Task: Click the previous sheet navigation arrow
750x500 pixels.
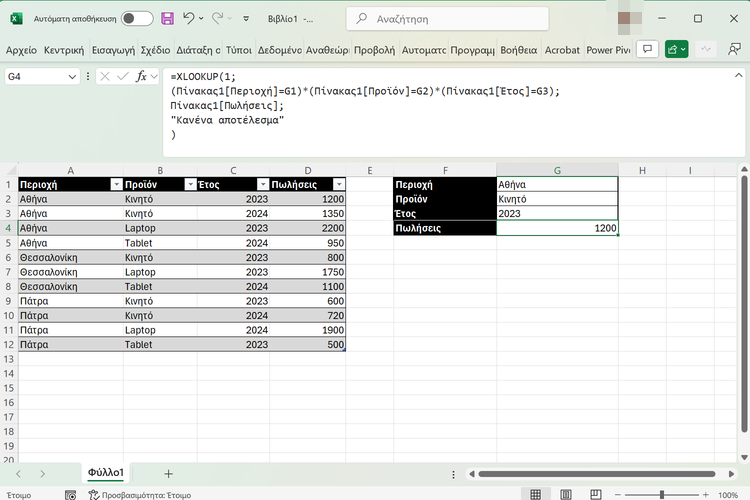Action: [18, 474]
